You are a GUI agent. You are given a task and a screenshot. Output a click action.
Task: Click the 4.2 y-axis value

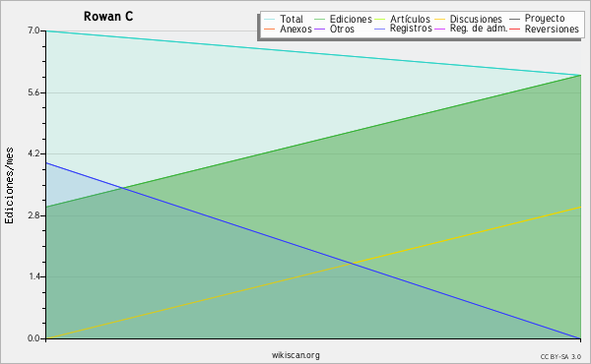(x=33, y=153)
